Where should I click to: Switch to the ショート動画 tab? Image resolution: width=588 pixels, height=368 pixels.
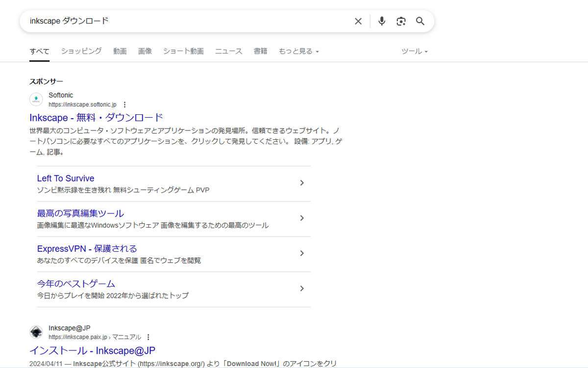click(x=183, y=51)
